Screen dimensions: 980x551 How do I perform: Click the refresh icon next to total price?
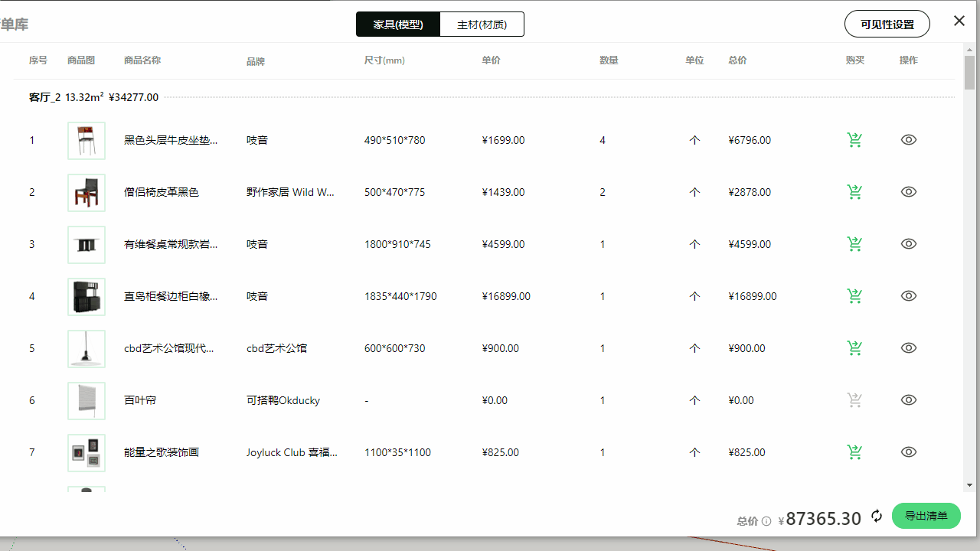pos(877,517)
